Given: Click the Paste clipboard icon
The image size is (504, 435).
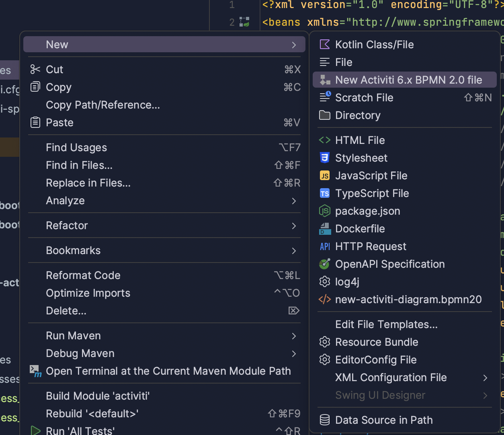Looking at the screenshot, I should click(35, 122).
